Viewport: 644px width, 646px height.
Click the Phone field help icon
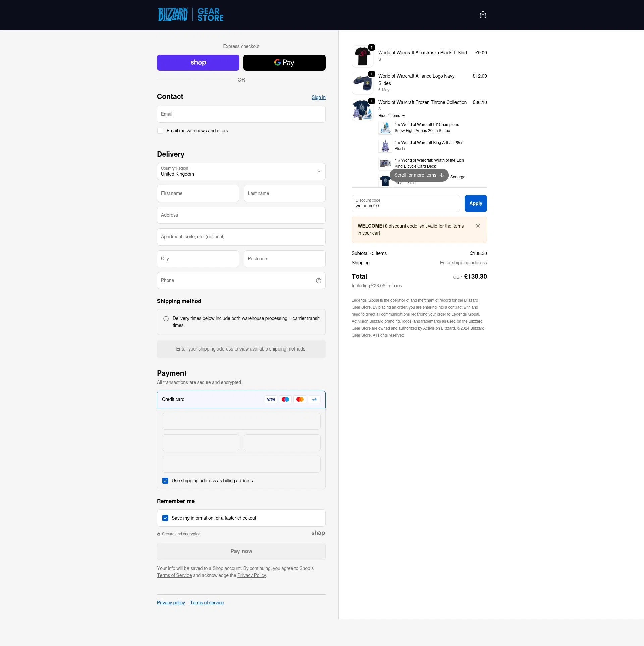(x=319, y=281)
